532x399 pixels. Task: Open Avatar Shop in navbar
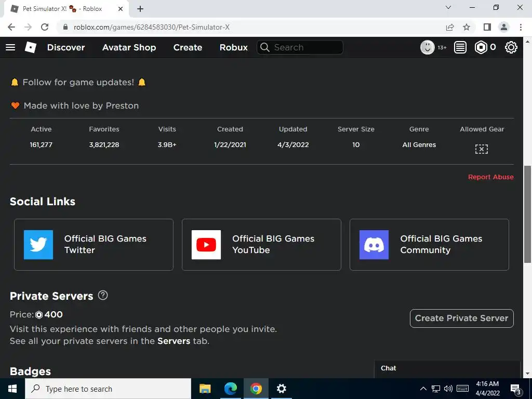(x=129, y=47)
